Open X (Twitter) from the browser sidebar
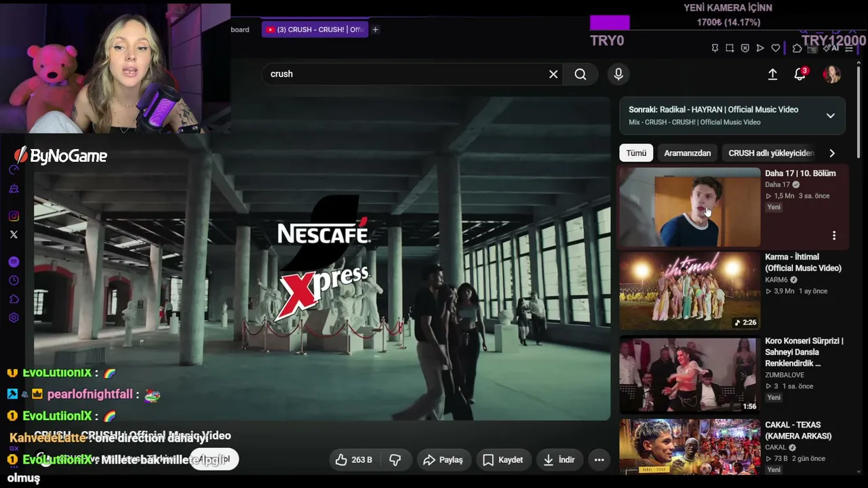 pyautogui.click(x=14, y=235)
